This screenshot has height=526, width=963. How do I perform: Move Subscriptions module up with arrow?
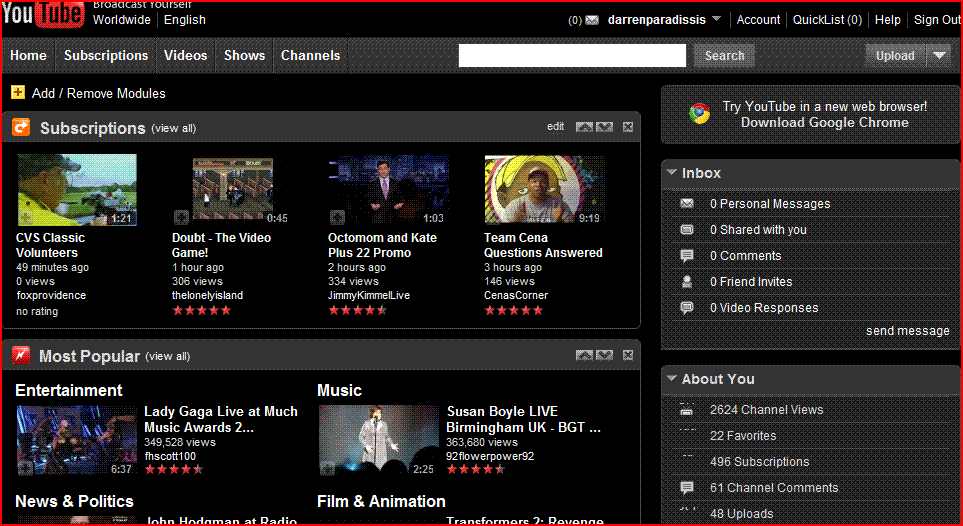click(x=584, y=127)
